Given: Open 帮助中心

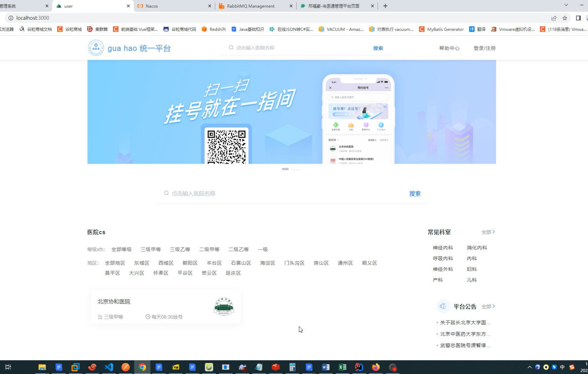Looking at the screenshot, I should pyautogui.click(x=449, y=48).
